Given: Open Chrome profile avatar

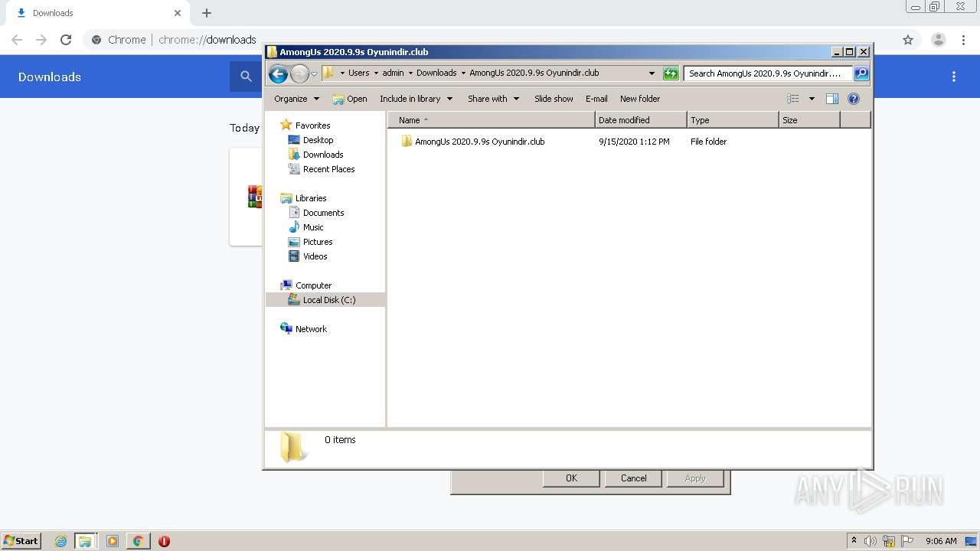Looking at the screenshot, I should click(x=938, y=40).
